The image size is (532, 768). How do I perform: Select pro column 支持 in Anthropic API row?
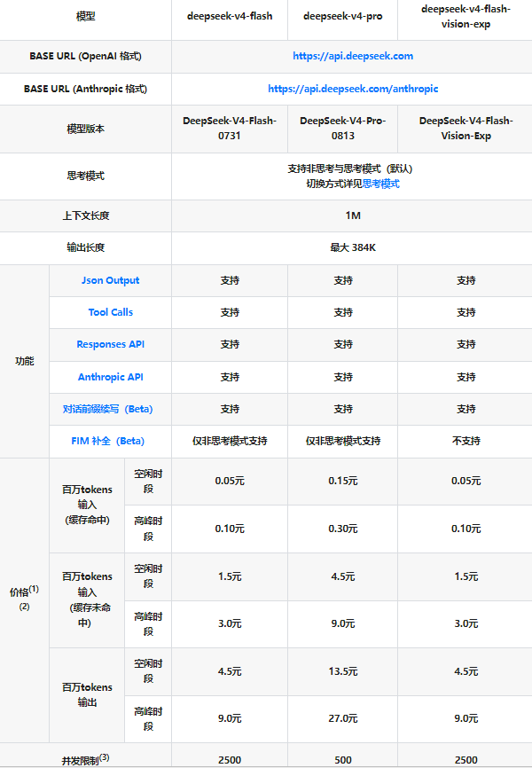point(343,377)
